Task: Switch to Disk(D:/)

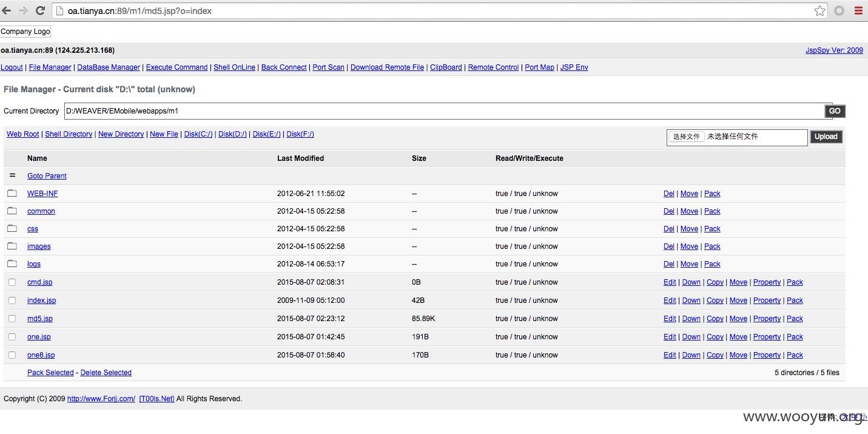Action: pos(232,134)
